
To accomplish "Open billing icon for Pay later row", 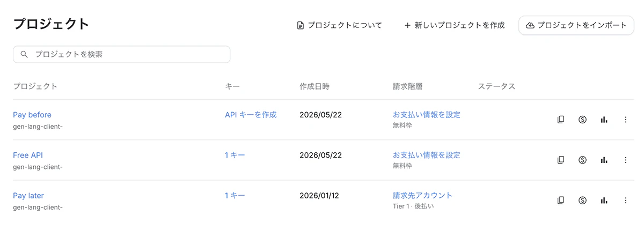I will point(582,201).
